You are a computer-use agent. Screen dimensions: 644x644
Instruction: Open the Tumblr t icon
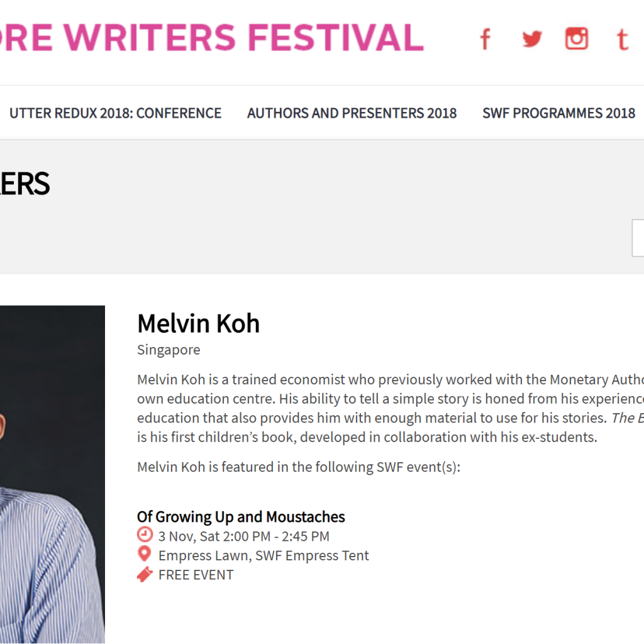(x=623, y=40)
